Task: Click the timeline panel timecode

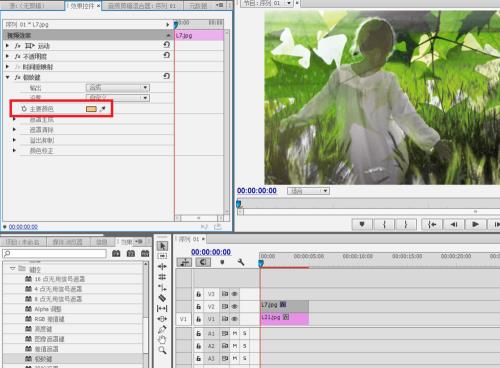Action: click(211, 252)
